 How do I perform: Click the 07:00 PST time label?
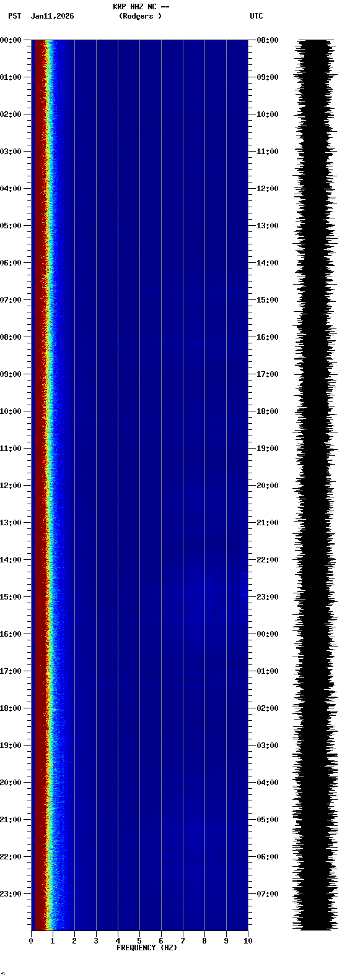(11, 300)
